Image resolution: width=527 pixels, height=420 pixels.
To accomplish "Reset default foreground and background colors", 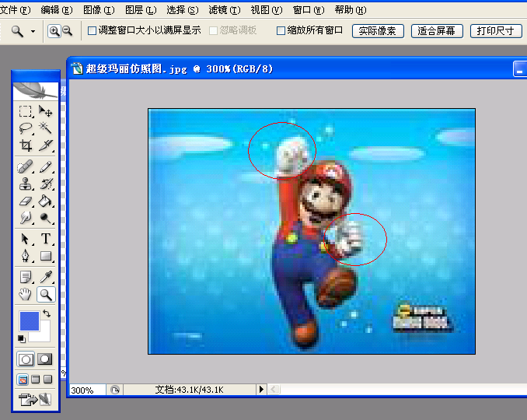I will (22, 339).
